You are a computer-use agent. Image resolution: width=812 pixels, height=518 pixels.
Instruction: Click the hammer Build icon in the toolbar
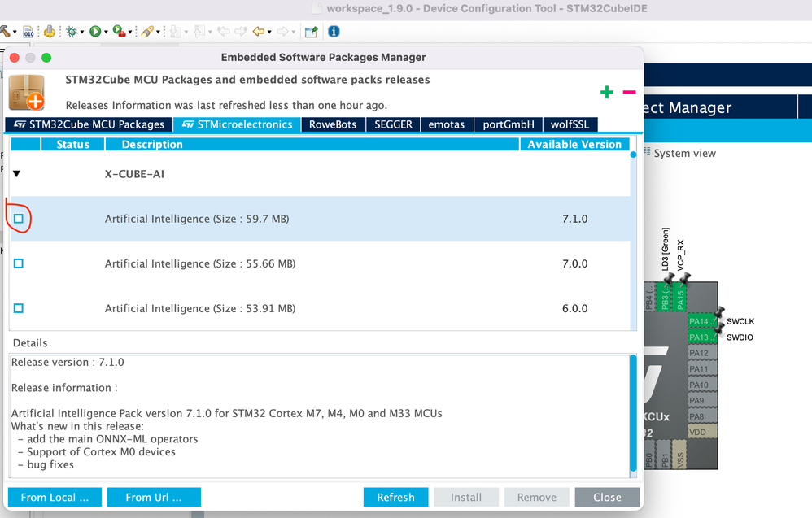(5, 32)
